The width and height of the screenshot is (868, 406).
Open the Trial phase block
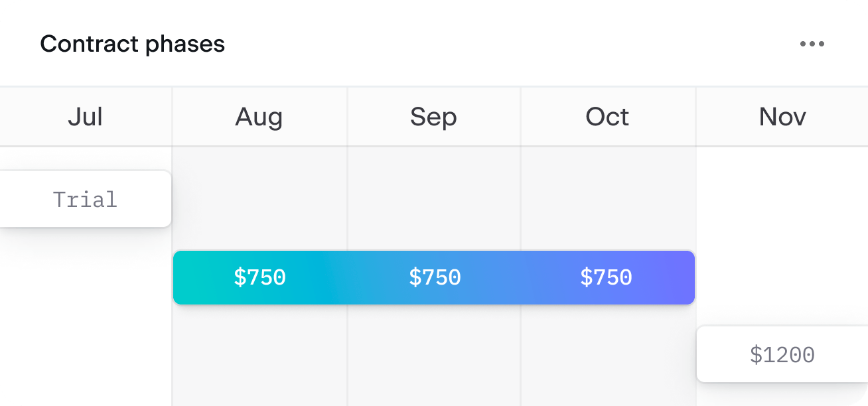[x=85, y=199]
